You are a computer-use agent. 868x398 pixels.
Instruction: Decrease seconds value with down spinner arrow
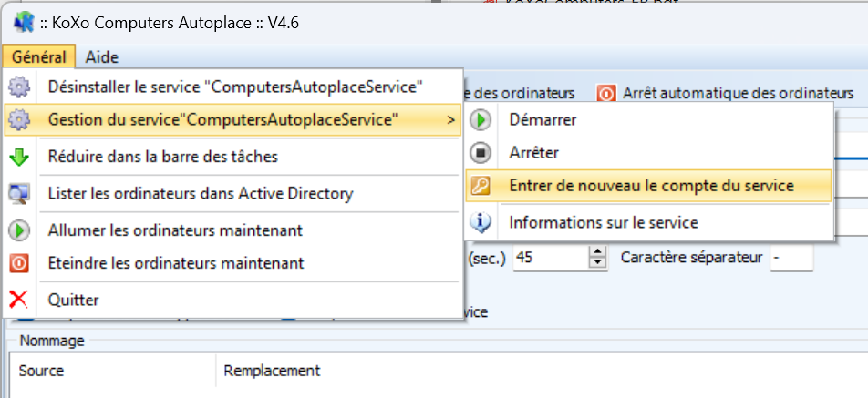(597, 263)
